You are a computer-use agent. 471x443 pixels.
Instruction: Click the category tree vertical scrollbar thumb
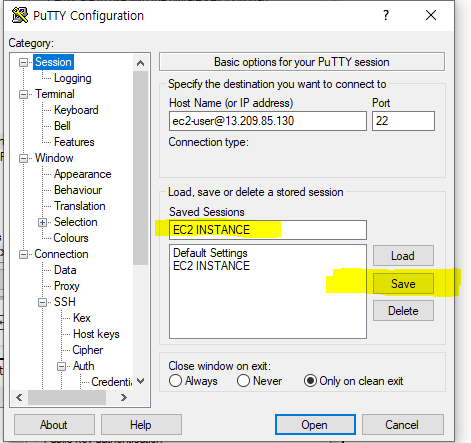[141, 168]
